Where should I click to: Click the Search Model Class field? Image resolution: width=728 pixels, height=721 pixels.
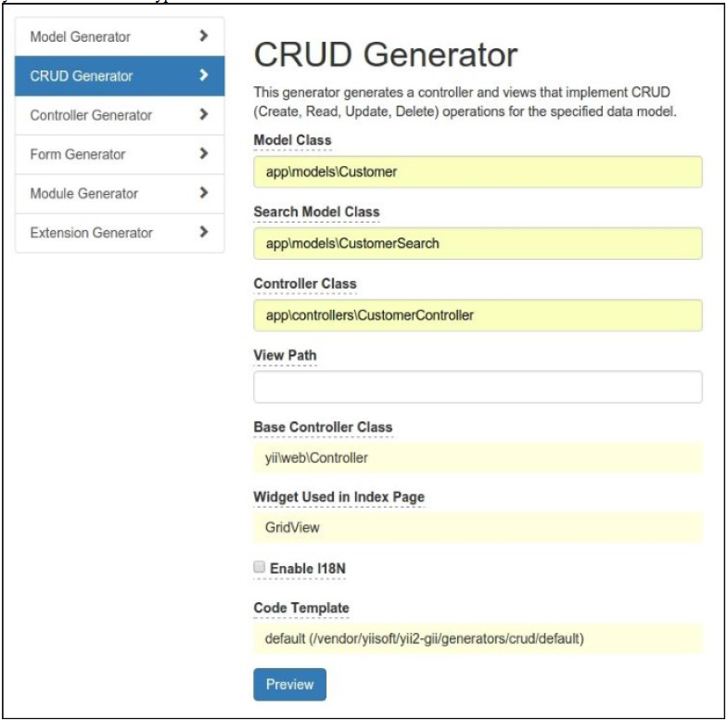click(478, 243)
